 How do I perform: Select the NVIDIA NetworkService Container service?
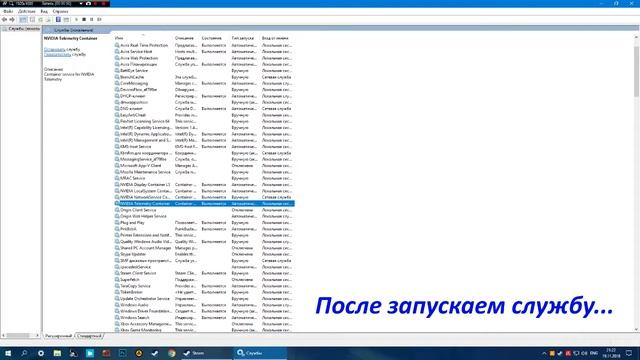pyautogui.click(x=204, y=197)
